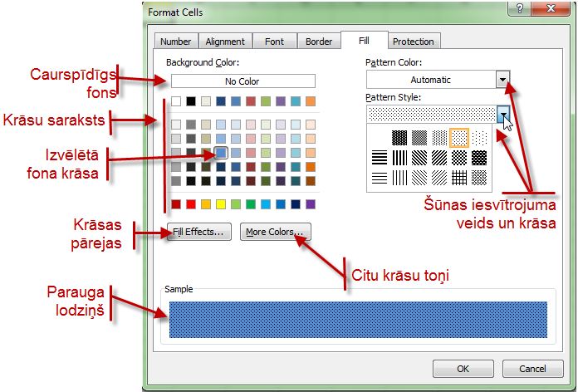Pick the black swatch in top row
The image size is (578, 392).
[191, 102]
